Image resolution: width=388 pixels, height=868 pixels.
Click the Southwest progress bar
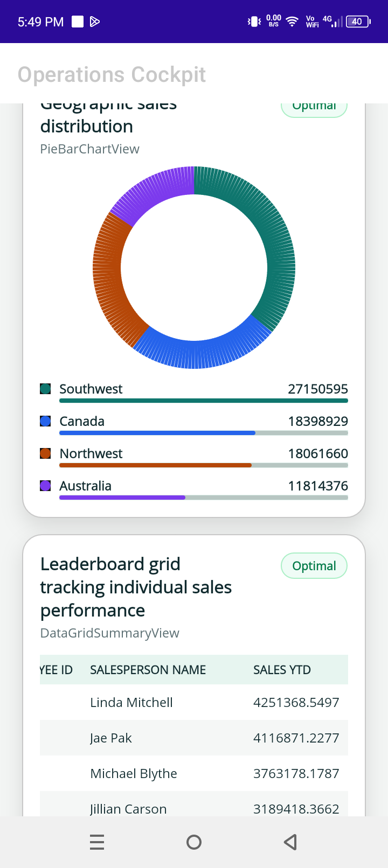click(204, 401)
